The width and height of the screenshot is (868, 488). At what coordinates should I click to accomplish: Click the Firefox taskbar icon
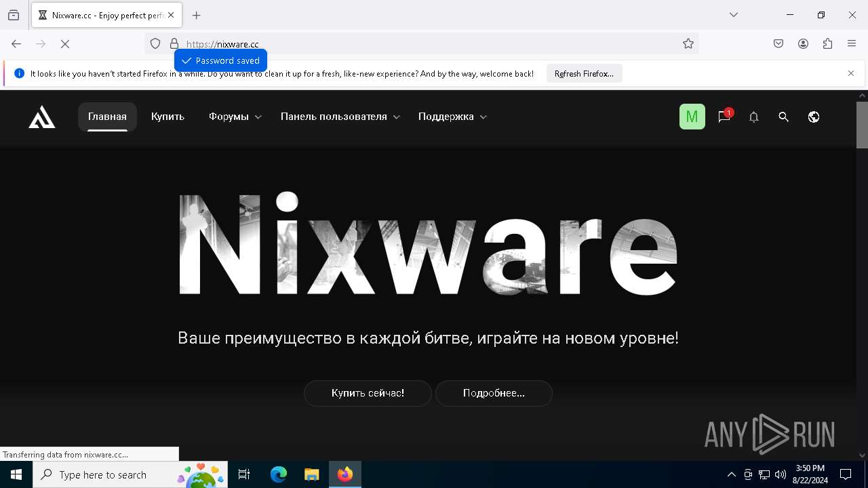click(345, 474)
